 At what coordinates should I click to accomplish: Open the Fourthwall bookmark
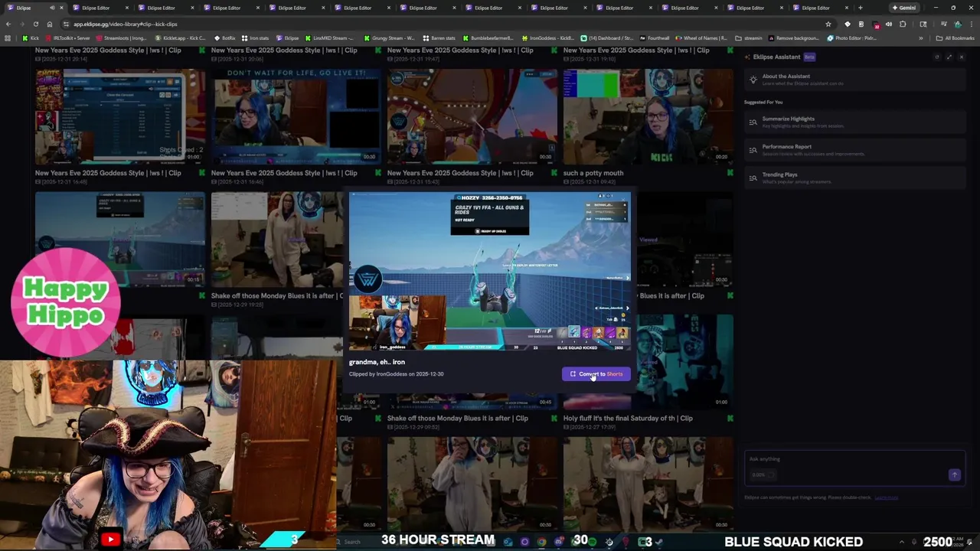coord(653,37)
